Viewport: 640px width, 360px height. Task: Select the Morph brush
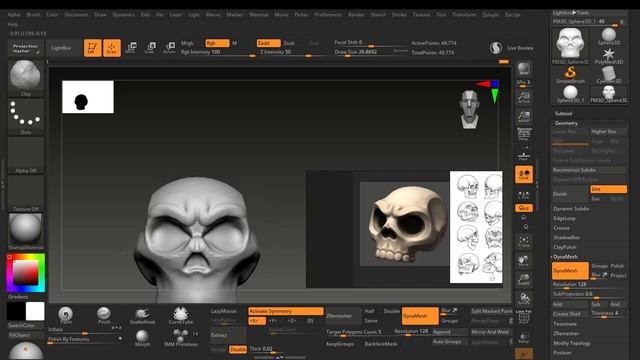[142, 338]
